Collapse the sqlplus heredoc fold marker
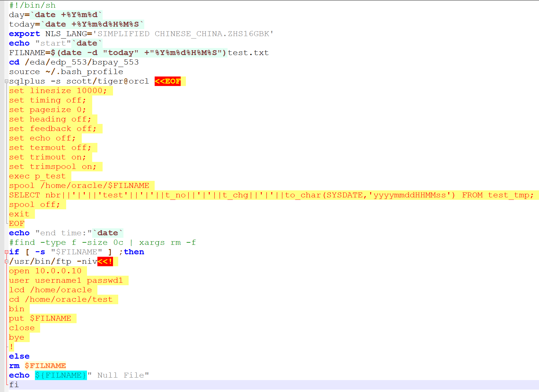Image resolution: width=539 pixels, height=392 pixels. pos(6,81)
